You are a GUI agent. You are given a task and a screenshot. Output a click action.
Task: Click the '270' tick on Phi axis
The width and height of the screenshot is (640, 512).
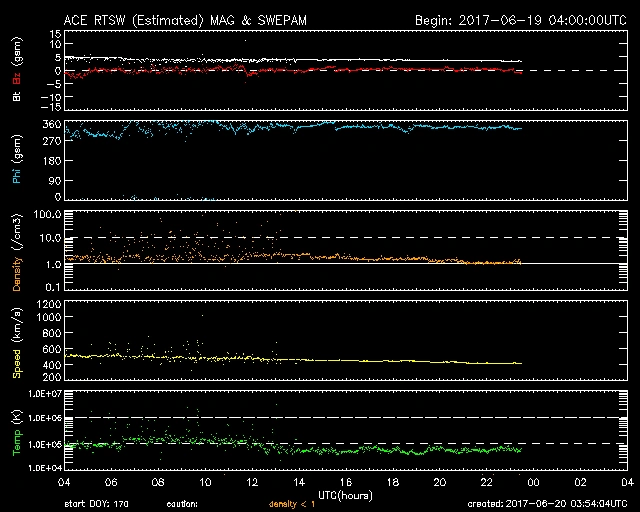click(x=52, y=142)
